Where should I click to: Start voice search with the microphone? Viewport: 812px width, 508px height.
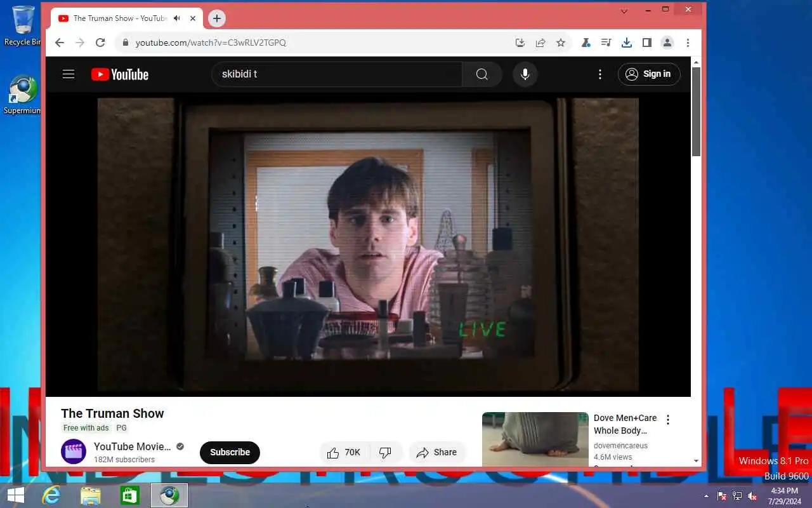525,74
